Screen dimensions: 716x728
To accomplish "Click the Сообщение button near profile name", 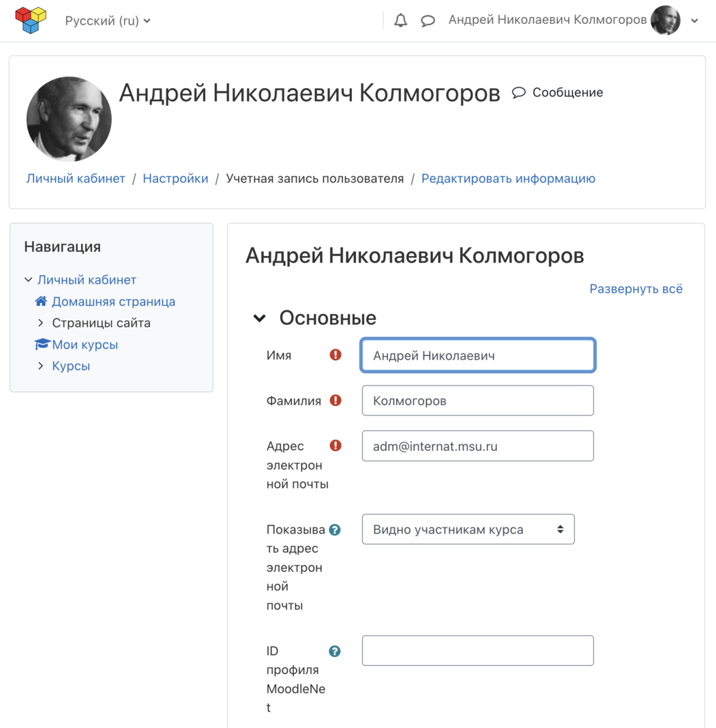I will tap(557, 92).
